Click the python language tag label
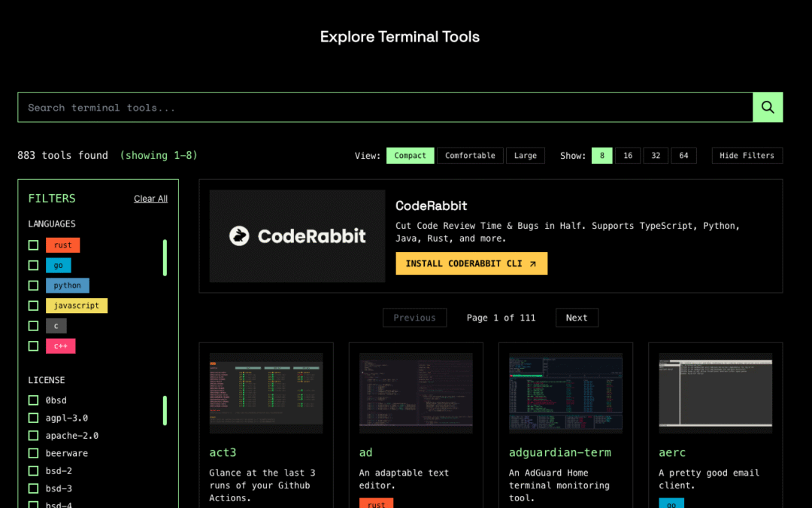 point(68,286)
